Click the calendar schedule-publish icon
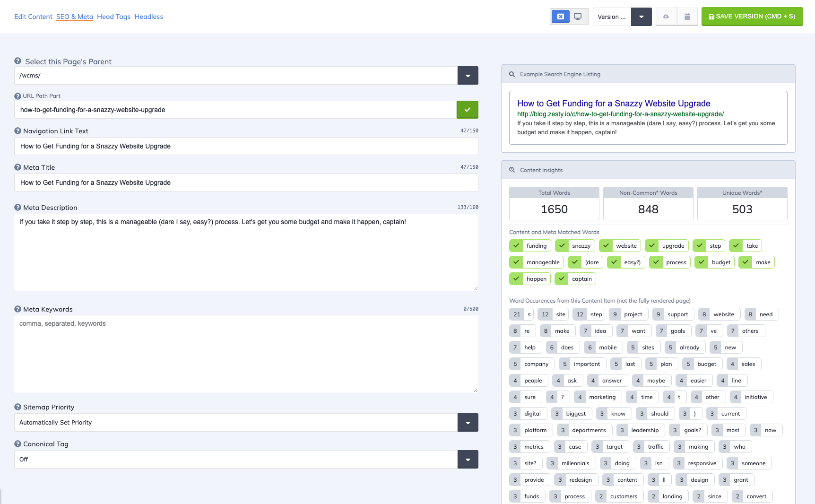 [687, 16]
